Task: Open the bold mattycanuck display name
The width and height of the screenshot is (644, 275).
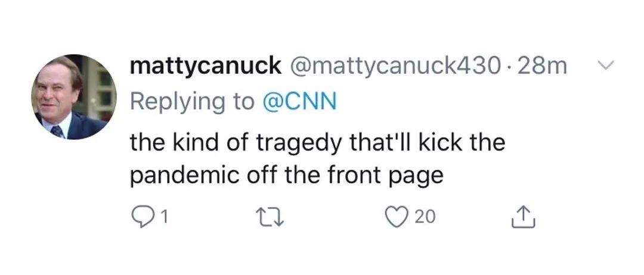Action: pyautogui.click(x=206, y=65)
